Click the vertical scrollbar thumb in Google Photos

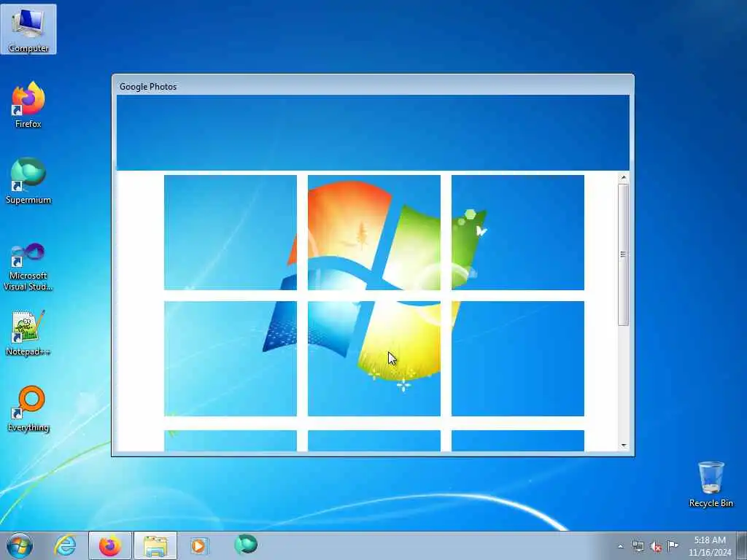(x=623, y=254)
